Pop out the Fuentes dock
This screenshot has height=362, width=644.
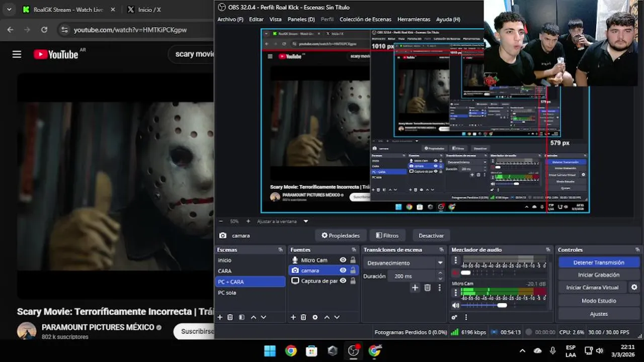click(x=354, y=250)
